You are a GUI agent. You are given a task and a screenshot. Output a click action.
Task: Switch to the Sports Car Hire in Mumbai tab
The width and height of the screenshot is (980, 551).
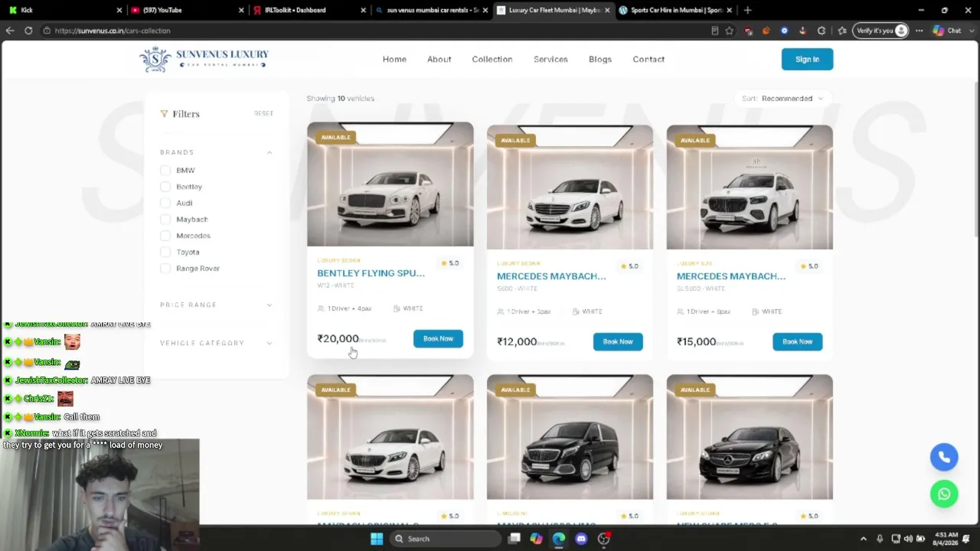tap(674, 10)
